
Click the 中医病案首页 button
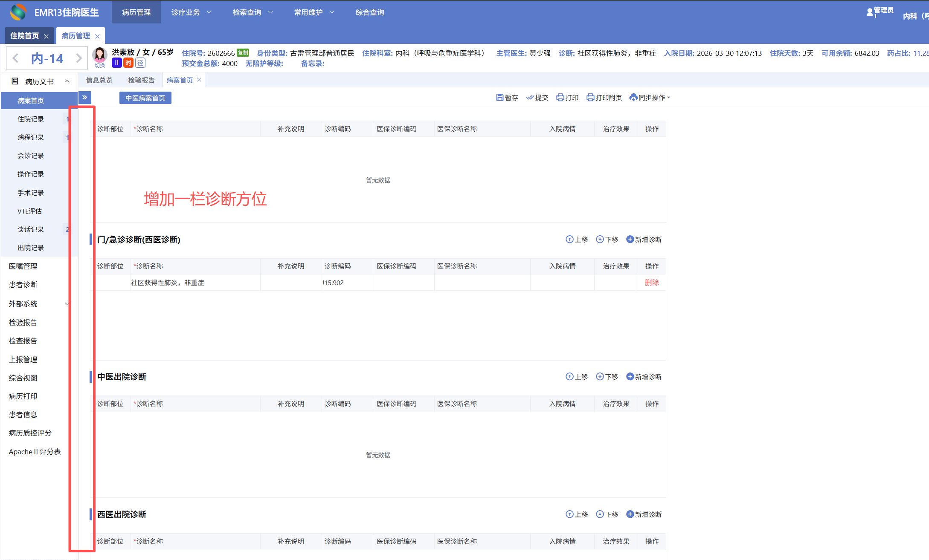pyautogui.click(x=145, y=98)
